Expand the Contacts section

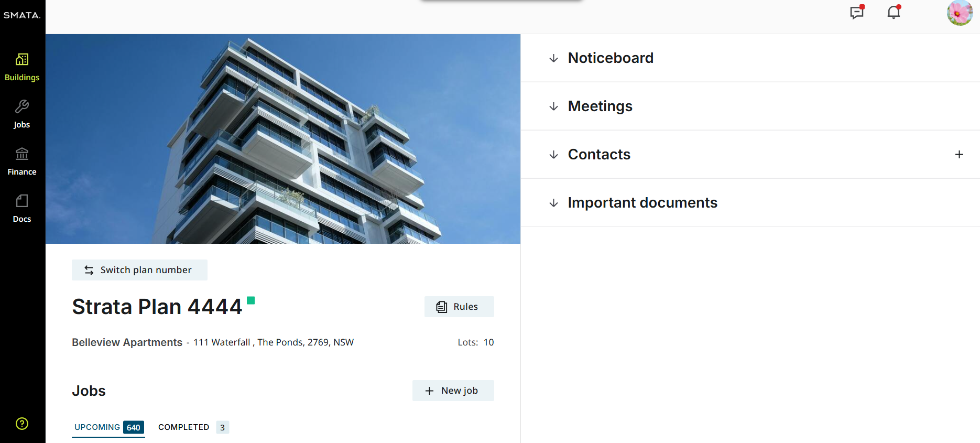pyautogui.click(x=599, y=155)
